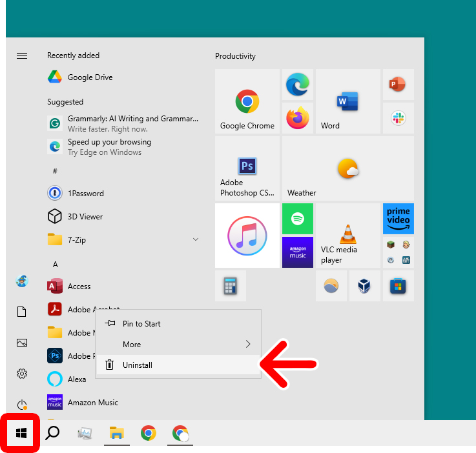The image size is (476, 453).
Task: Click the Google Drive app icon
Action: pos(55,77)
